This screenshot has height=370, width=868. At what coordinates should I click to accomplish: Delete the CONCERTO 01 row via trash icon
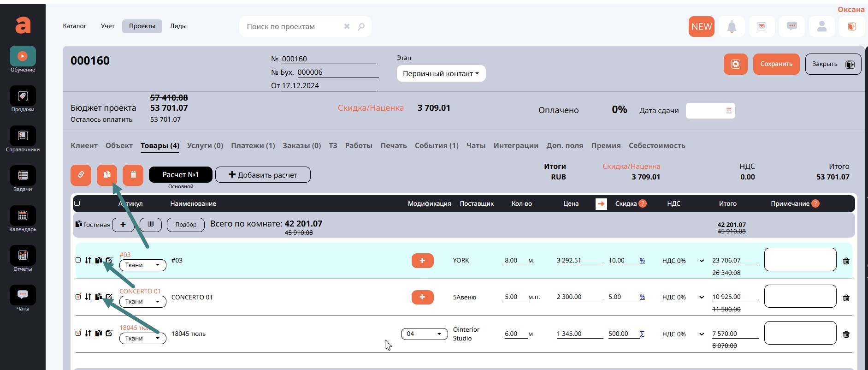coord(846,298)
